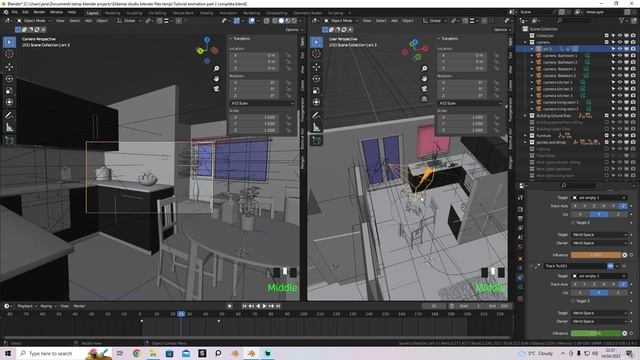The width and height of the screenshot is (640, 360).
Task: Expand Building Ground floor collection
Action: 525,116
